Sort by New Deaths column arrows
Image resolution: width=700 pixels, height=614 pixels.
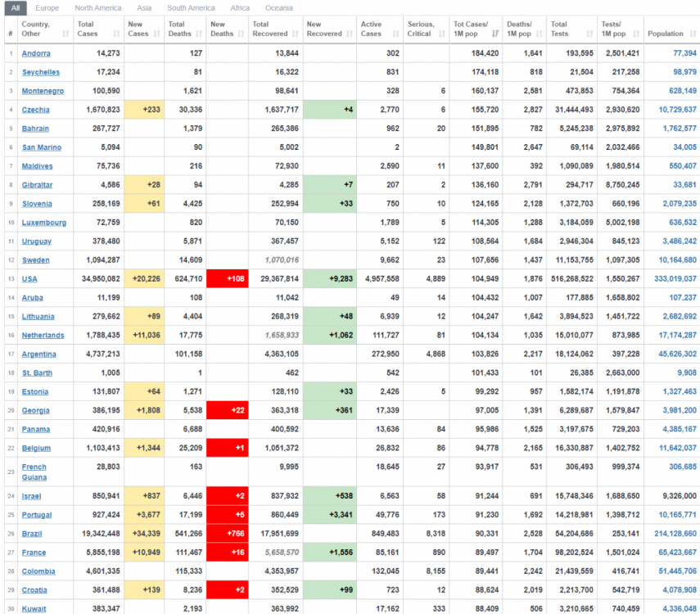click(x=242, y=34)
